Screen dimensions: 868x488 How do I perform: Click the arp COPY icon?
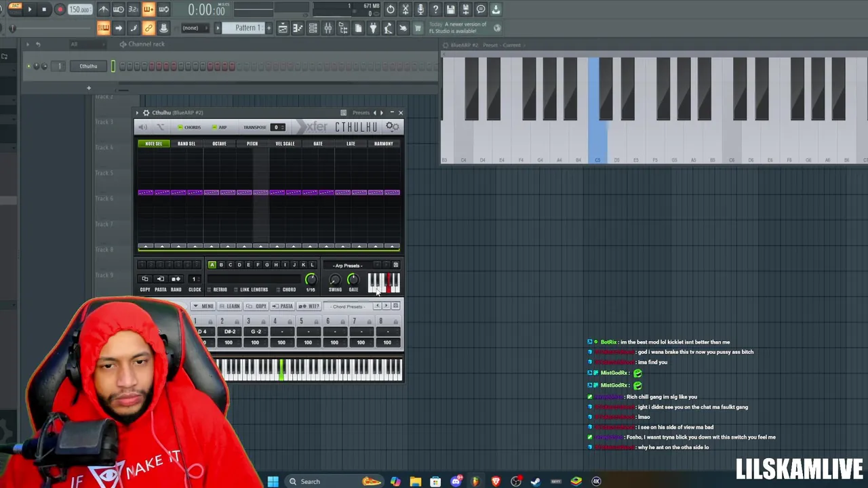coord(144,279)
